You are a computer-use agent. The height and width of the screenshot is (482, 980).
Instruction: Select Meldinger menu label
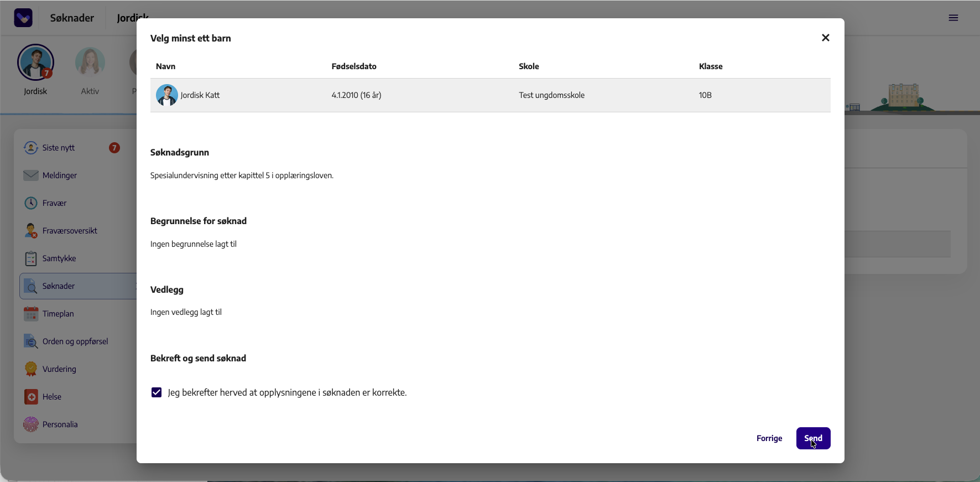tap(60, 175)
